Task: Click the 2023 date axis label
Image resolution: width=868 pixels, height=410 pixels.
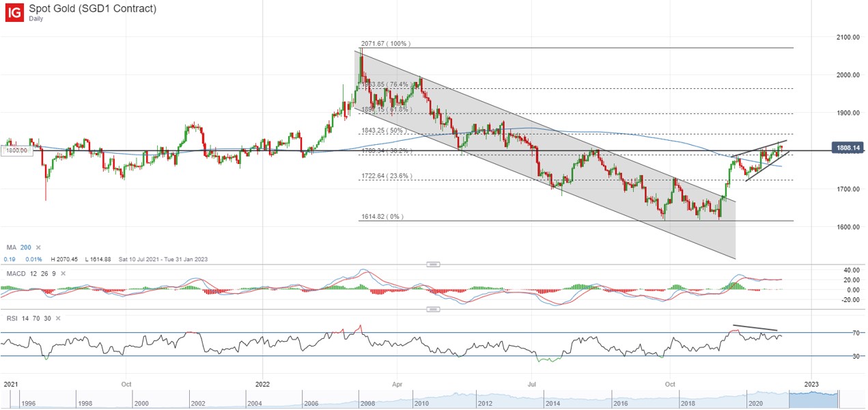Action: (x=811, y=384)
